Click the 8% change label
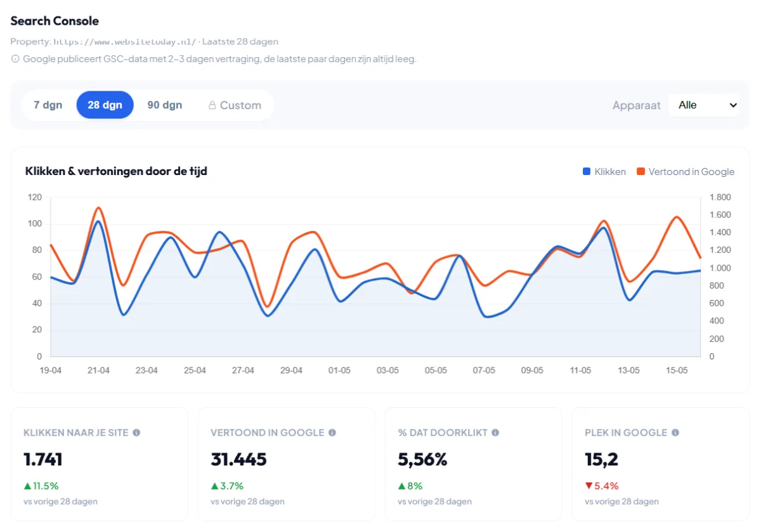761x532 pixels. pos(415,486)
